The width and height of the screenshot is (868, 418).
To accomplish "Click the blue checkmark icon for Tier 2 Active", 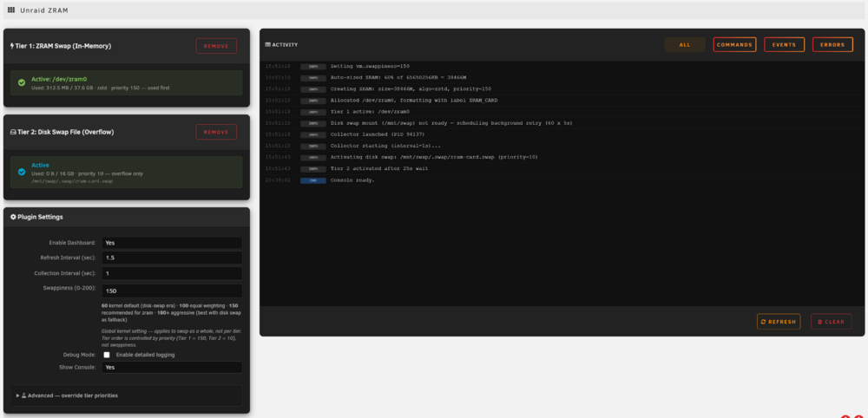I will 22,172.
